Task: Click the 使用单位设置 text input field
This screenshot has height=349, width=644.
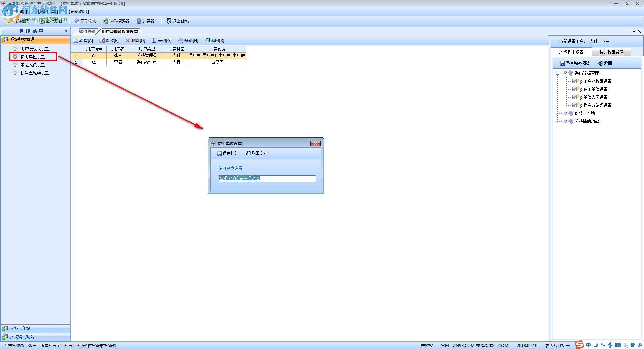Action: pyautogui.click(x=267, y=179)
